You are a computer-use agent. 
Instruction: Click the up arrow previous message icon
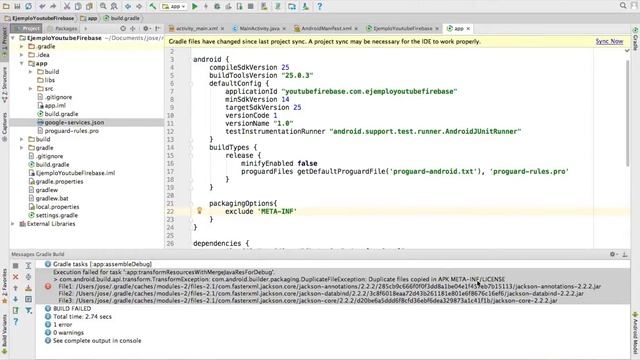pos(16,288)
